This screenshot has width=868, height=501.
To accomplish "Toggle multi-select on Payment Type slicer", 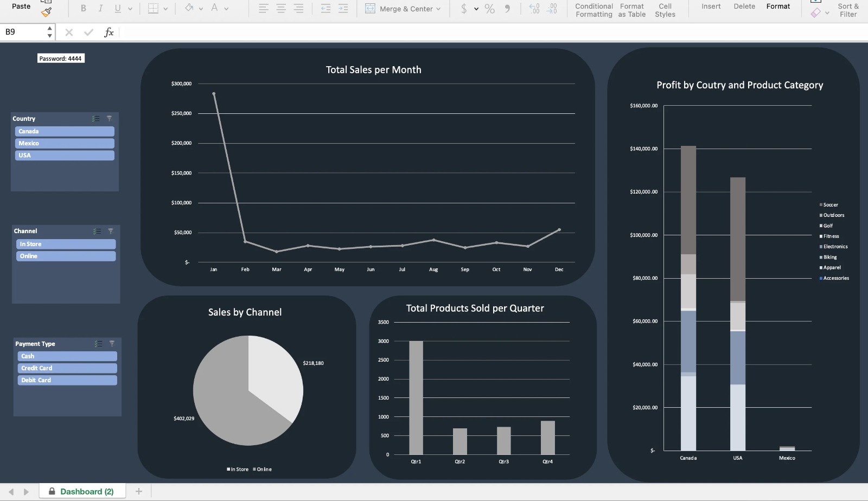I will (98, 344).
